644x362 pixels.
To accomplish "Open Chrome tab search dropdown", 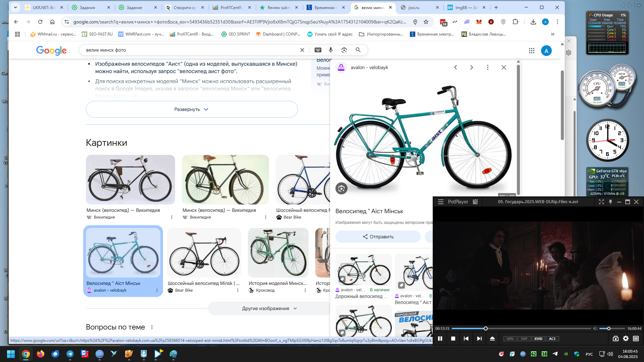I will [15, 7].
